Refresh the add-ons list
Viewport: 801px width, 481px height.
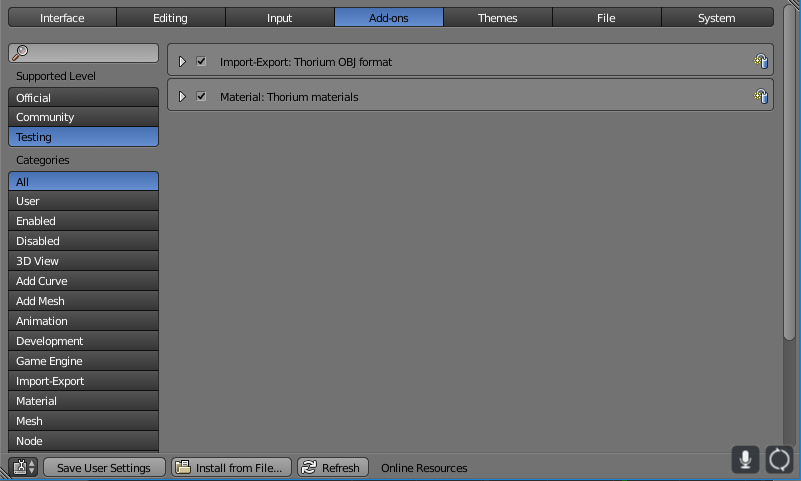click(333, 467)
